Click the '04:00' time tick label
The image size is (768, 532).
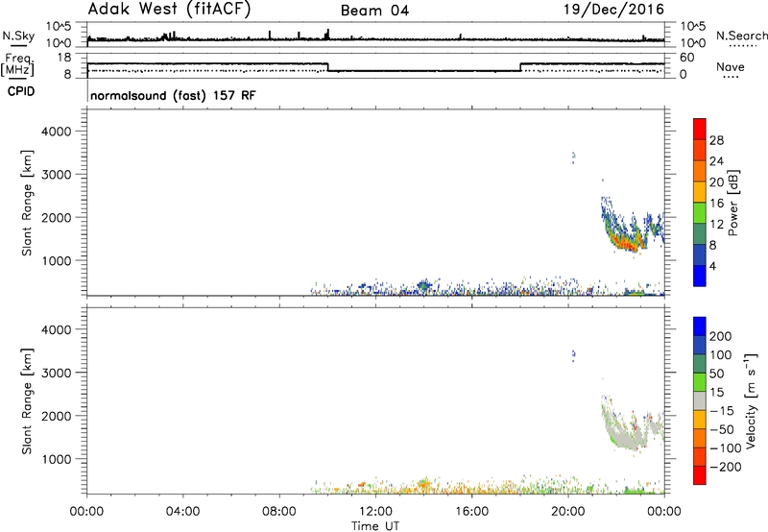pos(183,512)
